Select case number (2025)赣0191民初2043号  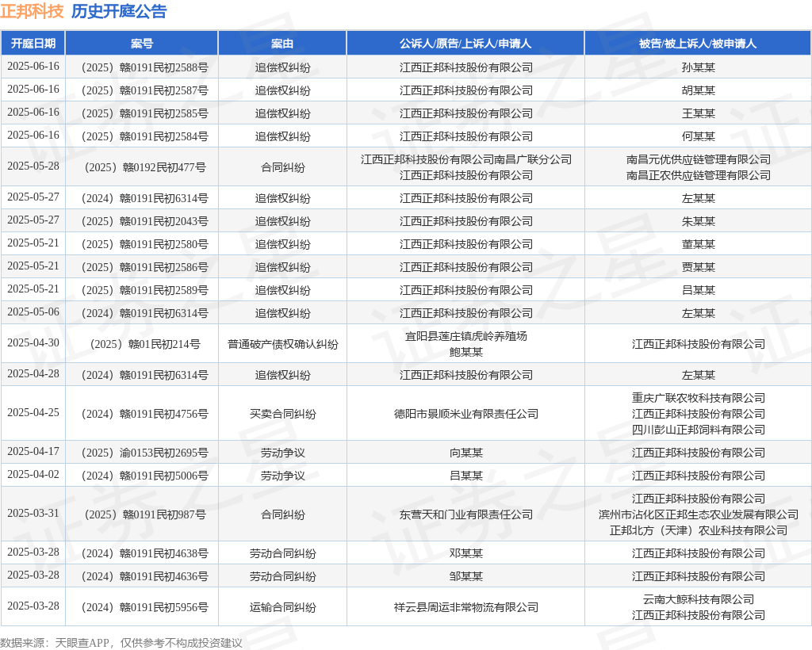[x=145, y=221]
